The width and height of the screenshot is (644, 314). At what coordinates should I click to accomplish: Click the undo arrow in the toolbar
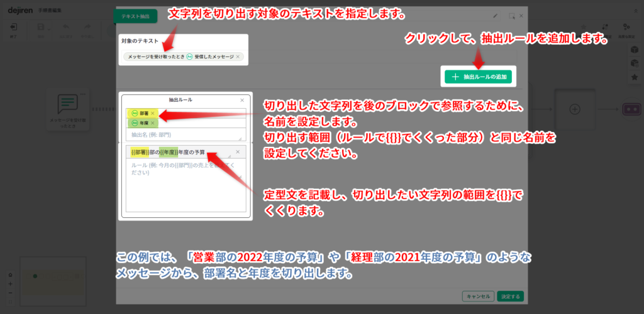(65, 27)
